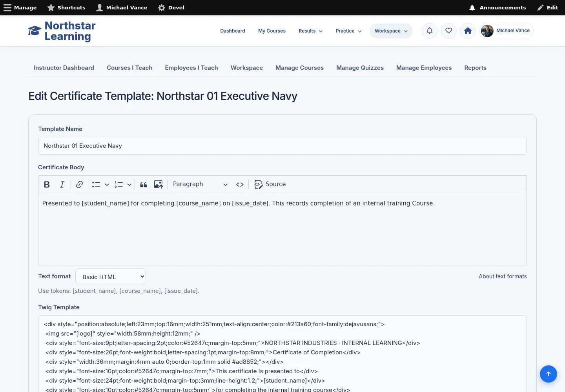Expand the Results menu
The image size is (565, 392).
click(x=310, y=31)
